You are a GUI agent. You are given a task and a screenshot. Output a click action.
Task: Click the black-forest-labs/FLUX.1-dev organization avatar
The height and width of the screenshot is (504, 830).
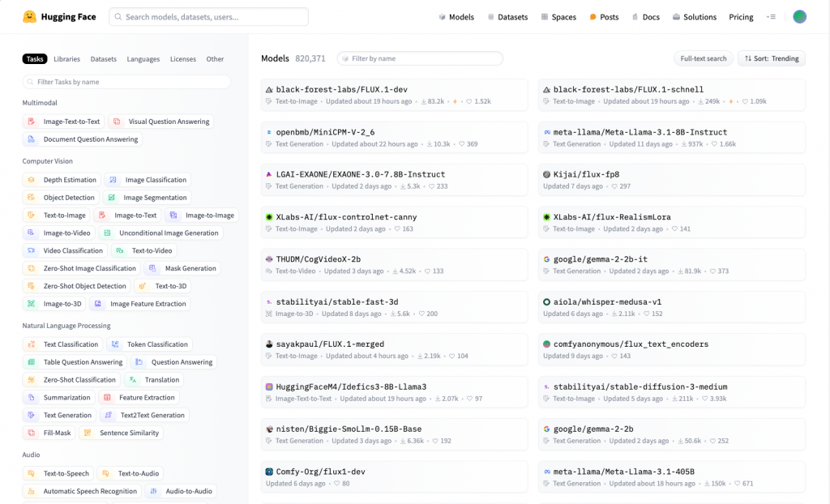269,90
